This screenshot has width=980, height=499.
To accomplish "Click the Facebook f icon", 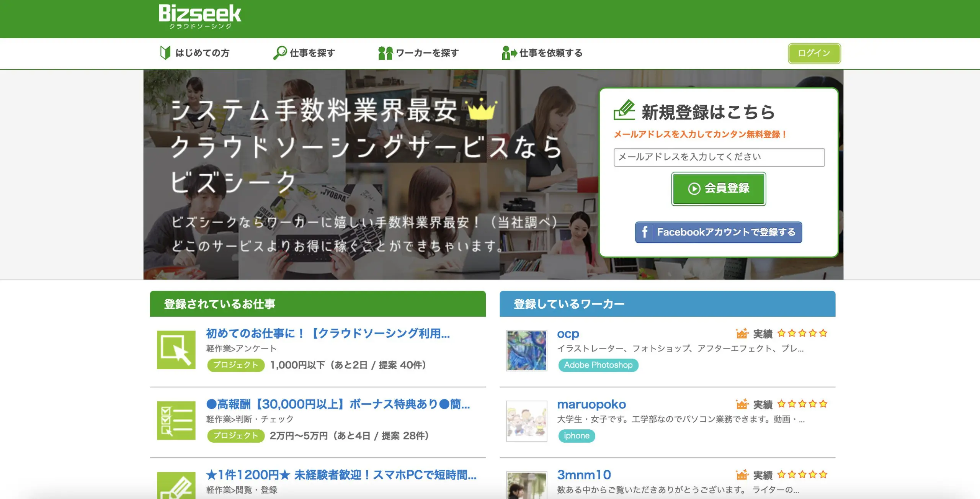I will [x=645, y=232].
